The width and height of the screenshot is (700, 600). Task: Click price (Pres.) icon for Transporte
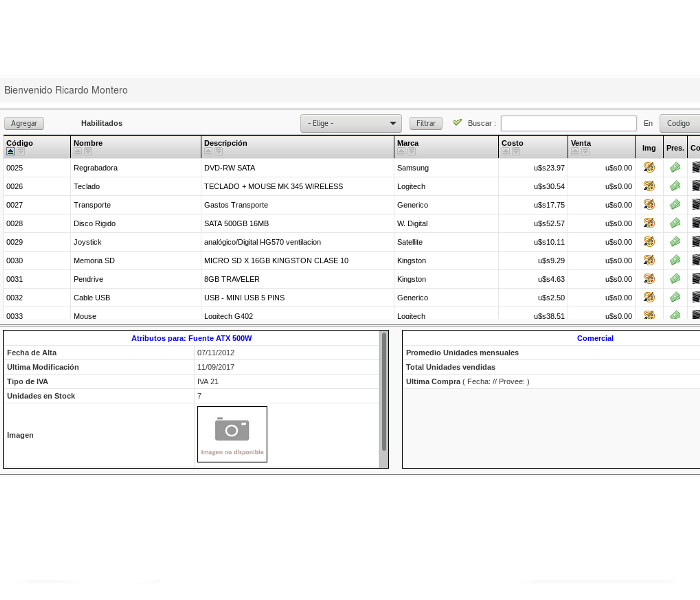675,204
